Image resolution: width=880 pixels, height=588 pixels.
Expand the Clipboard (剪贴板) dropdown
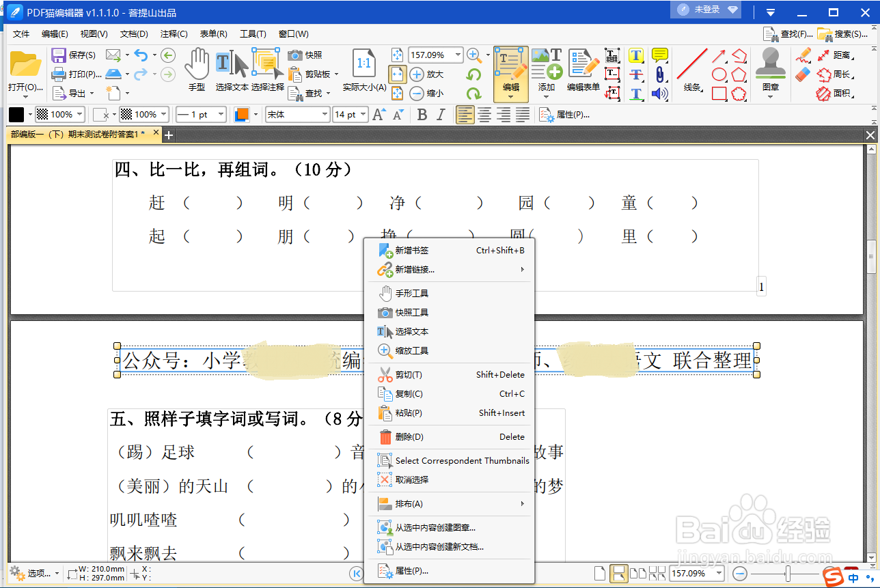click(x=336, y=74)
